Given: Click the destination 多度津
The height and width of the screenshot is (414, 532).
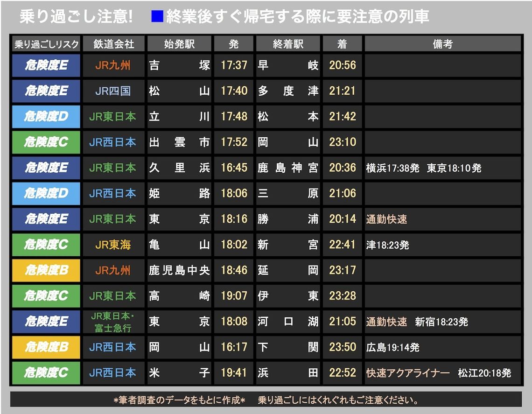Looking at the screenshot, I should click(x=288, y=91).
